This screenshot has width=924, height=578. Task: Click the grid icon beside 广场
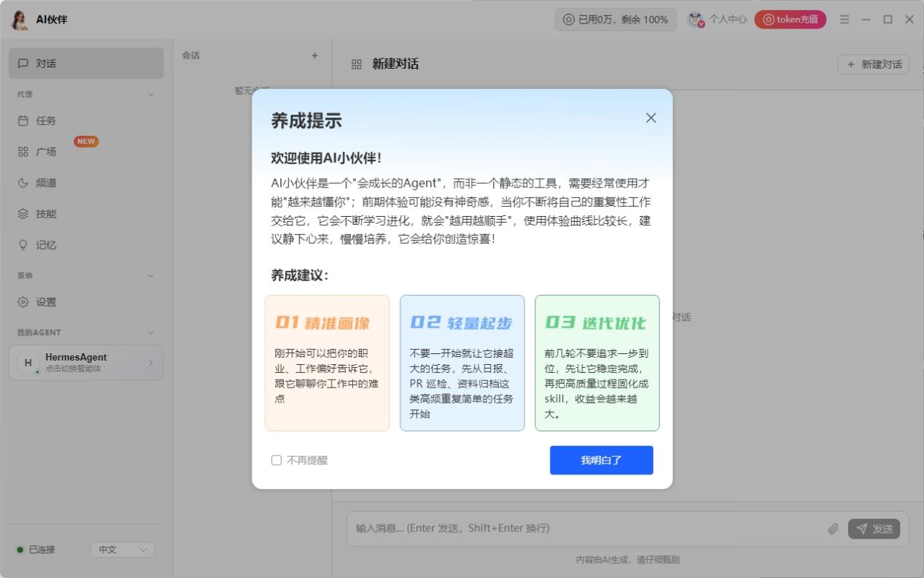[23, 152]
